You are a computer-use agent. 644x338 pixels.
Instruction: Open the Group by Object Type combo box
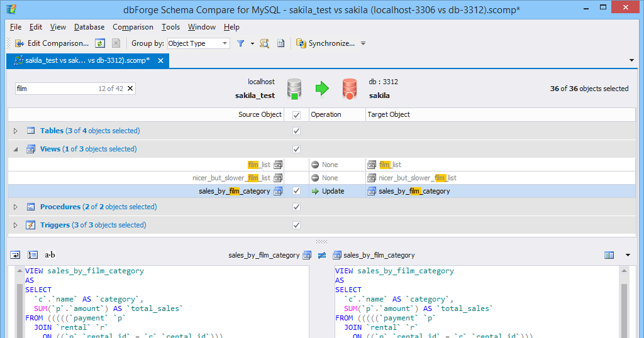click(x=198, y=43)
